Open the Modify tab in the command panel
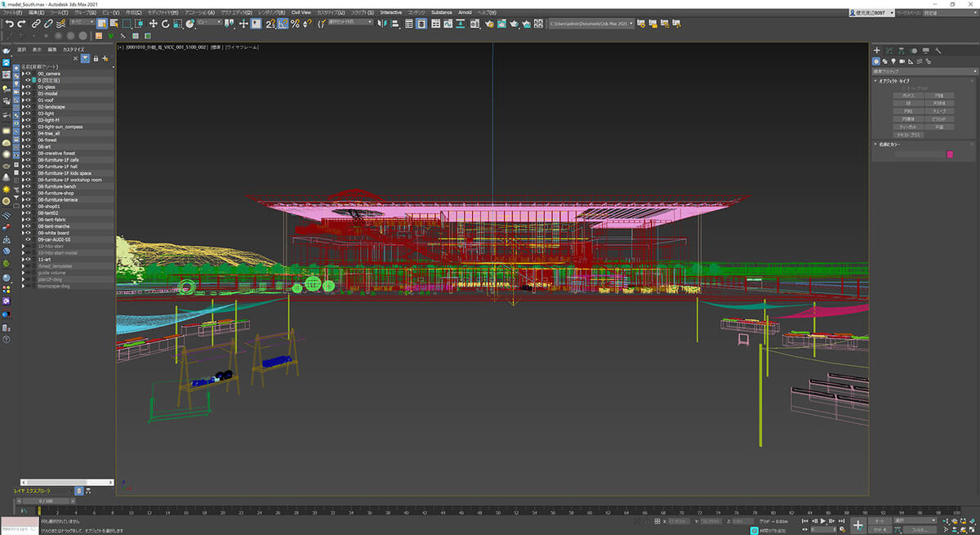The image size is (980, 535). (889, 51)
